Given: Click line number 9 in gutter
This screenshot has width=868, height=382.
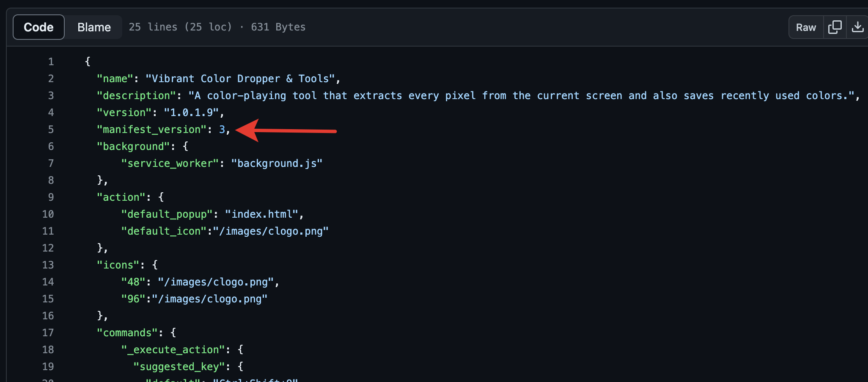Looking at the screenshot, I should [x=51, y=197].
